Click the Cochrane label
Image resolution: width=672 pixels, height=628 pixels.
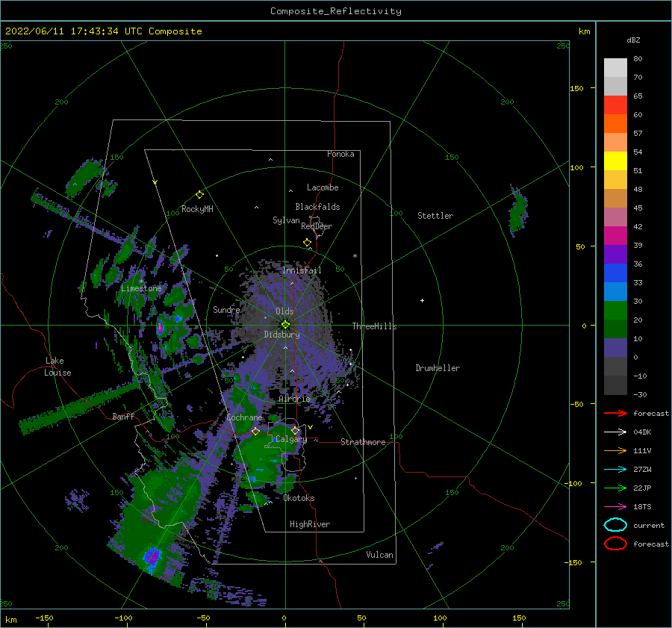[244, 417]
